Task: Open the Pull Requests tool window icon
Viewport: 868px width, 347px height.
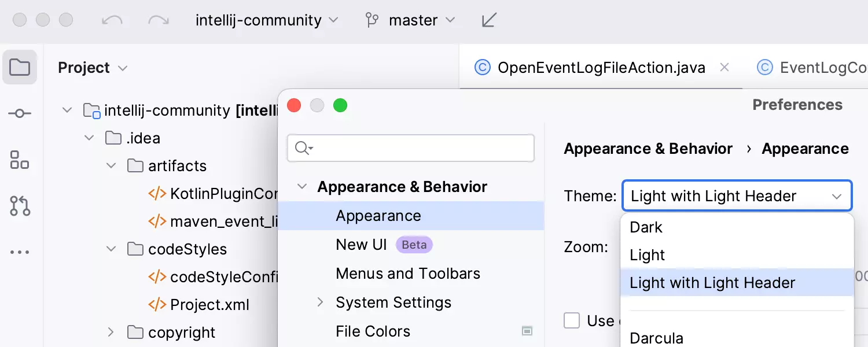Action: 20,206
